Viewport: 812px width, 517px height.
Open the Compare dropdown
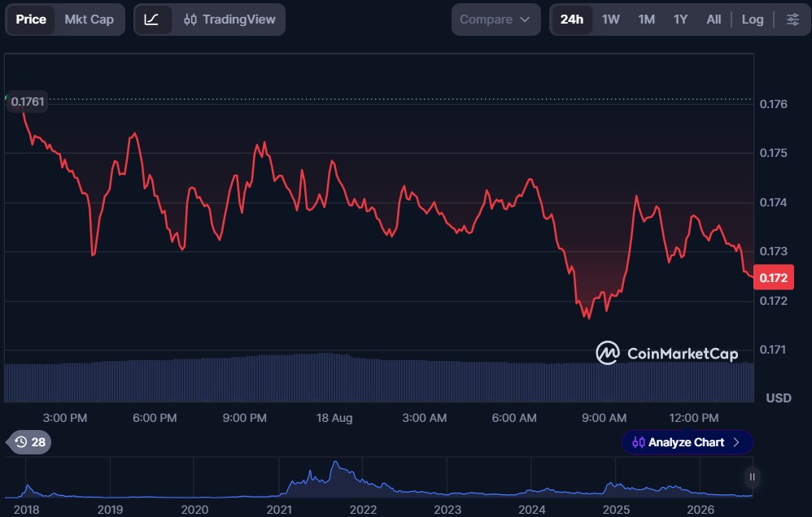tap(495, 20)
